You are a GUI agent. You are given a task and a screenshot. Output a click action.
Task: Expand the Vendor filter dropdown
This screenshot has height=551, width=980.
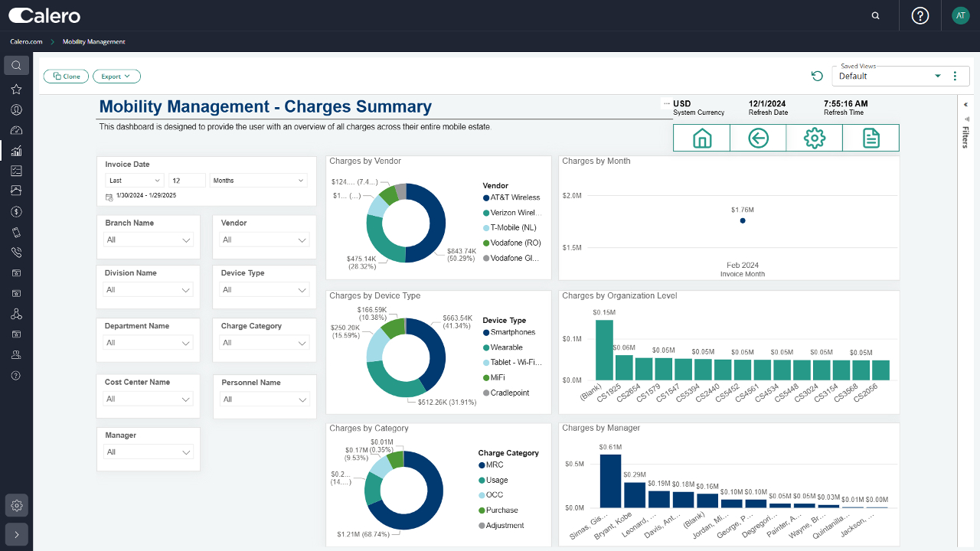pyautogui.click(x=263, y=240)
